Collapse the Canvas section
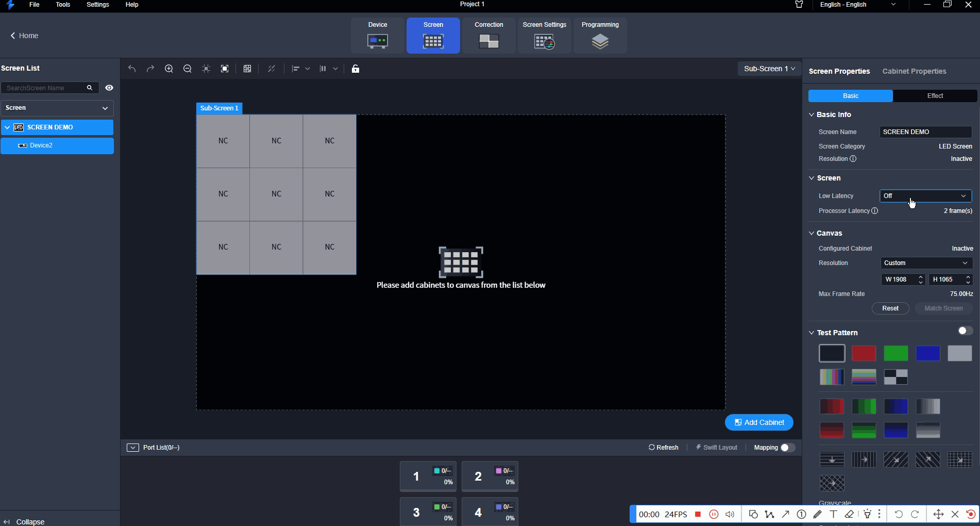Viewport: 980px width, 526px height. pyautogui.click(x=812, y=233)
